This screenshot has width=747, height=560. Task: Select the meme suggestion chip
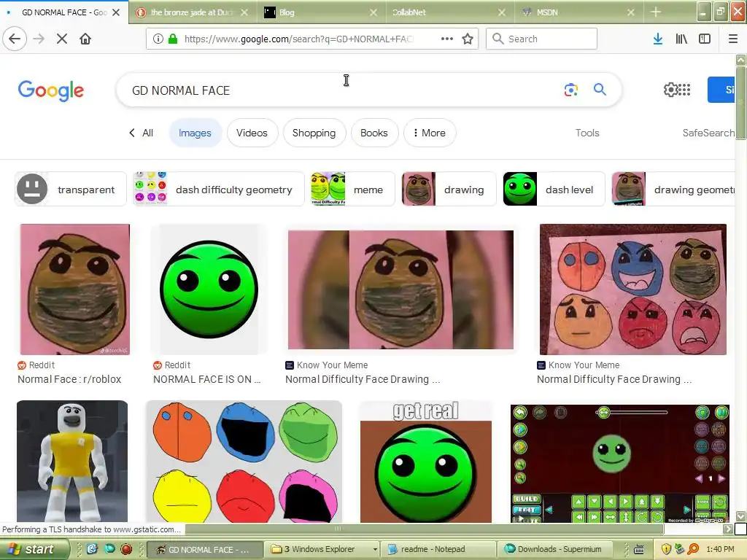pyautogui.click(x=352, y=190)
